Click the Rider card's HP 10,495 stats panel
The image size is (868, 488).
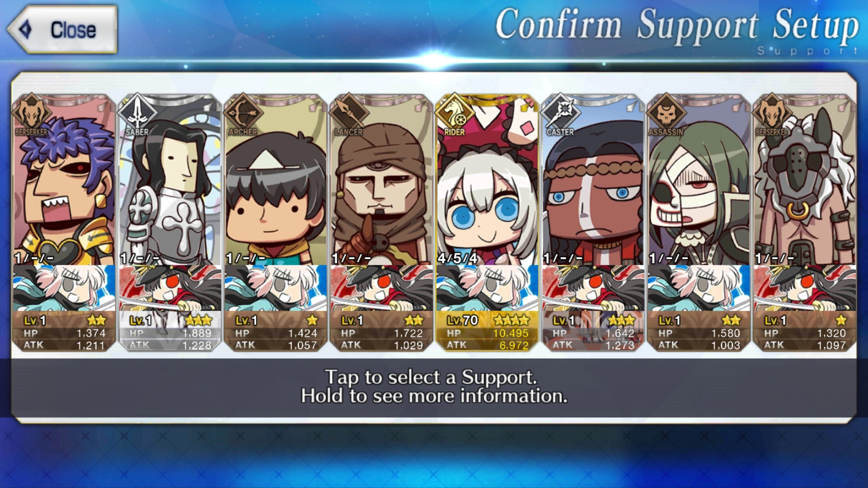[x=487, y=332]
